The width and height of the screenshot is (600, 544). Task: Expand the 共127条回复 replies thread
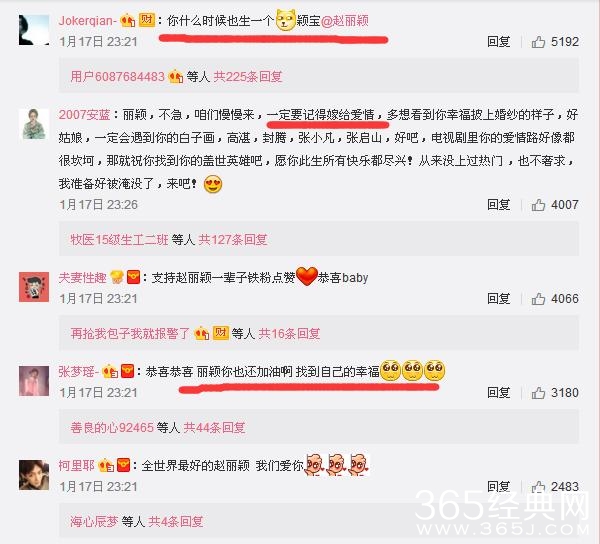coord(233,240)
